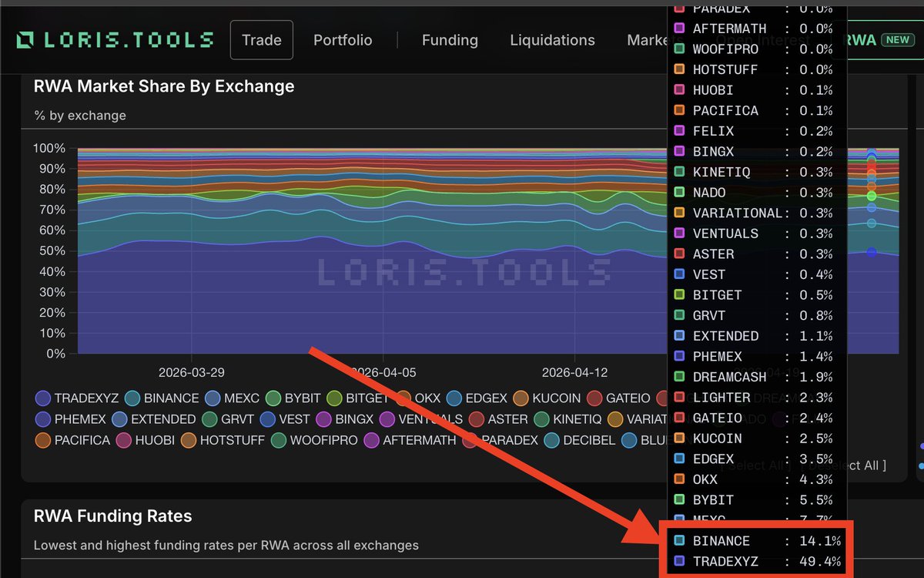Hide the MEXC legend series
Screen dimensions: 924x578
232,398
